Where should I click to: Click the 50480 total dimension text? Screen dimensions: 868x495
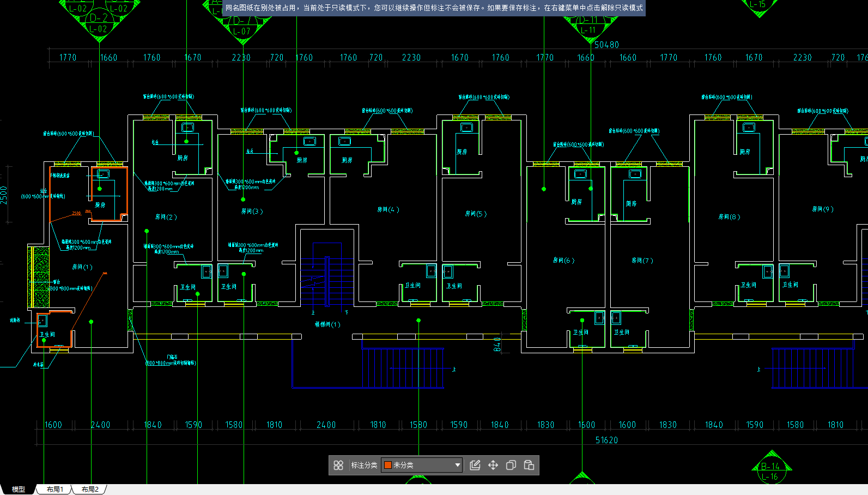click(x=606, y=45)
